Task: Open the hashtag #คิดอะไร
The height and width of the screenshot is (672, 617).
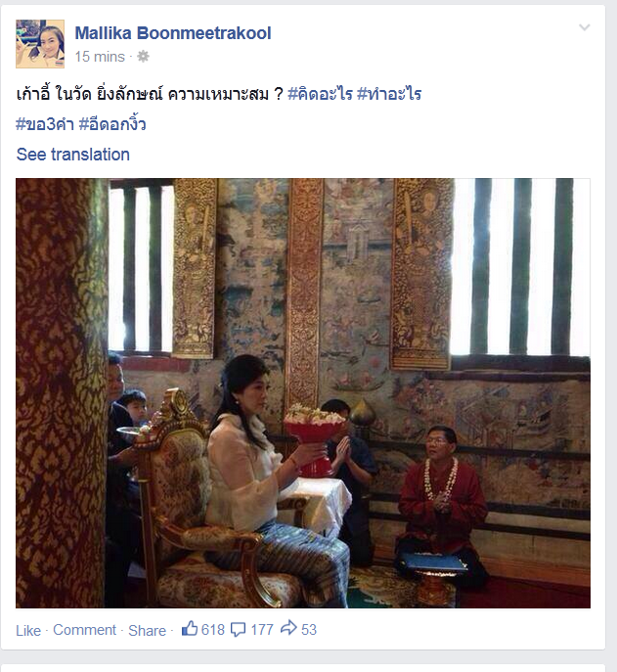Action: (x=320, y=94)
